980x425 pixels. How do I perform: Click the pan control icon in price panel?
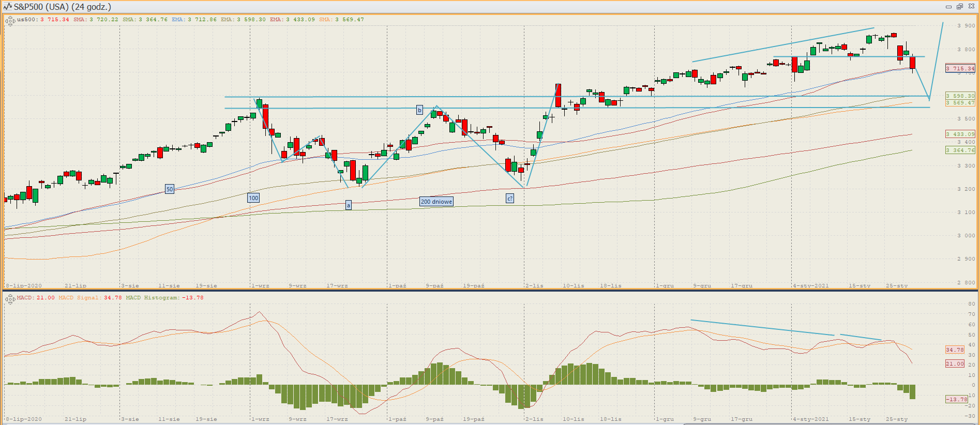pyautogui.click(x=10, y=21)
